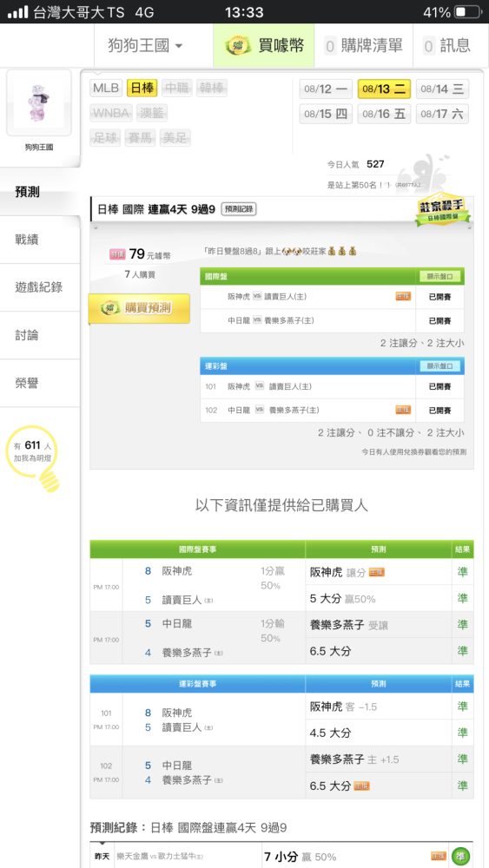Screen dimensions: 489x868
Task: Click the 狗狗王國 profile avatar
Action: pyautogui.click(x=39, y=103)
